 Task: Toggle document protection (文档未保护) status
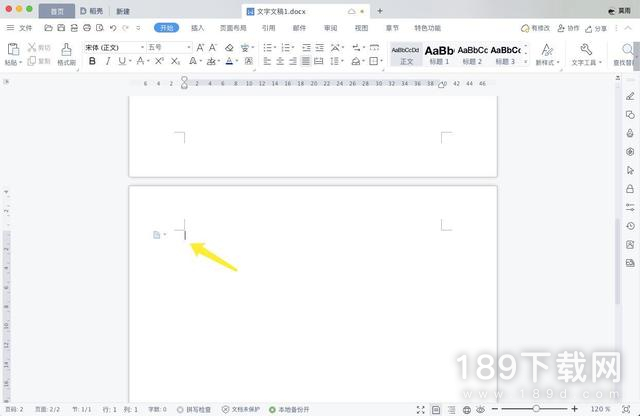click(x=240, y=409)
